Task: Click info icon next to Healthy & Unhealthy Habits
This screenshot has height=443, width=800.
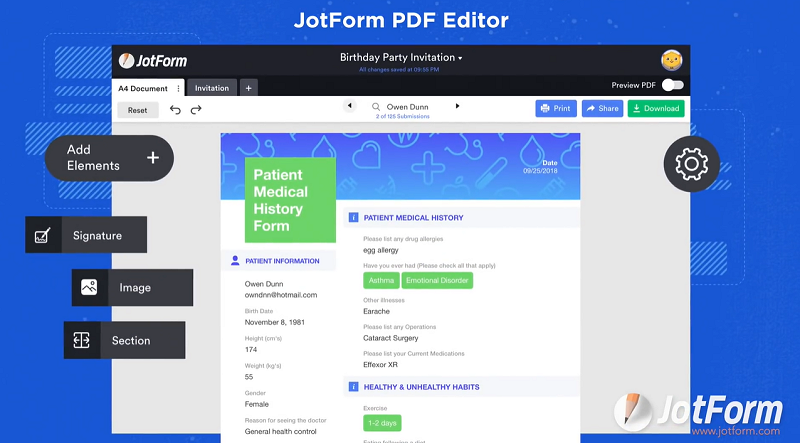Action: (353, 386)
